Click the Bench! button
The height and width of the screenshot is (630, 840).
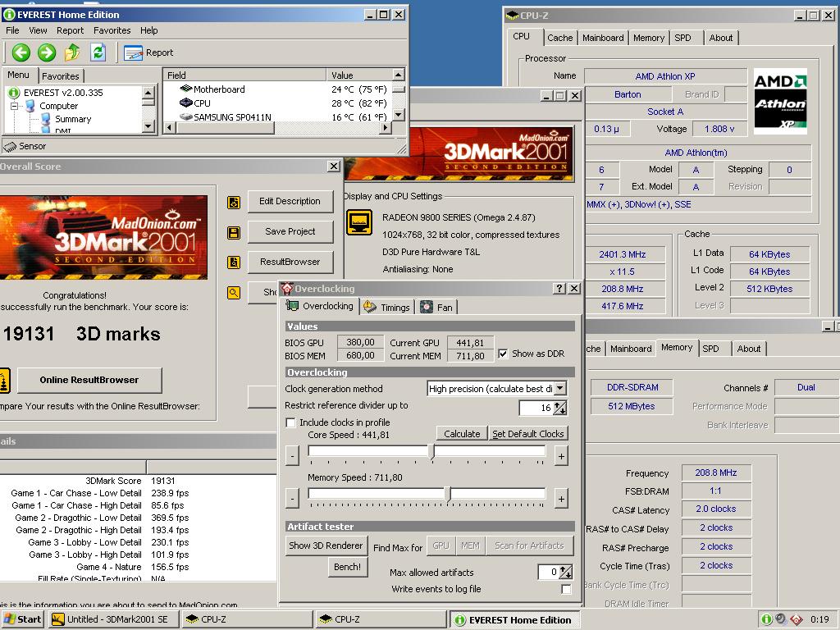[347, 567]
